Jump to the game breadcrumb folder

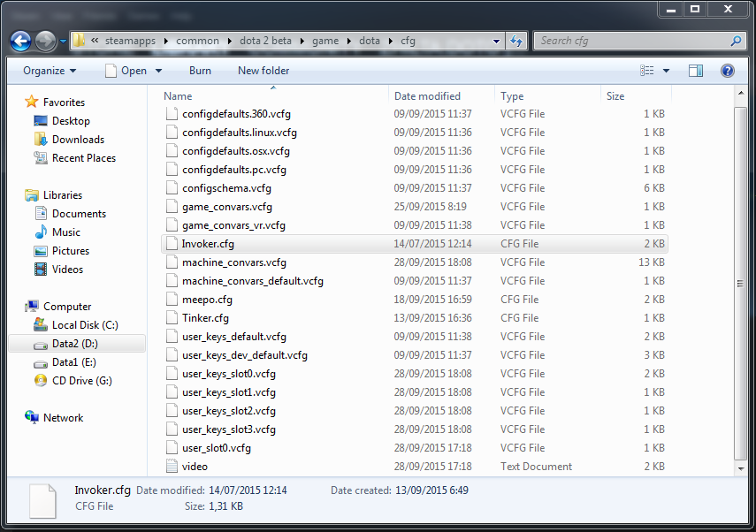tap(325, 41)
